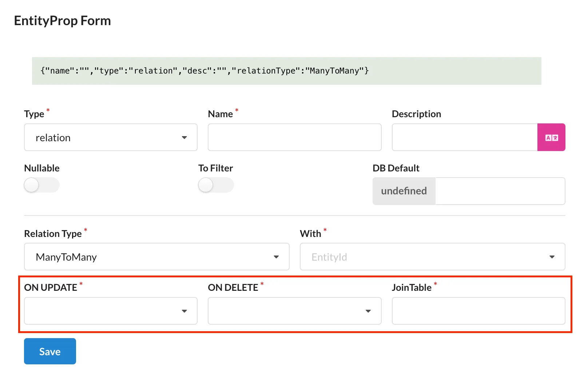The width and height of the screenshot is (588, 388).
Task: Focus the Description text field
Action: click(x=464, y=137)
